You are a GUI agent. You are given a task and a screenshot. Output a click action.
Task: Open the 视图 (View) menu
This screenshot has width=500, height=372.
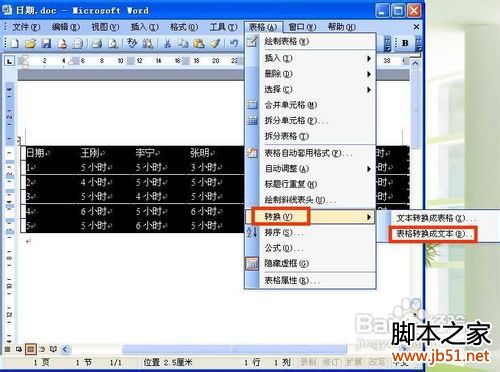click(105, 27)
